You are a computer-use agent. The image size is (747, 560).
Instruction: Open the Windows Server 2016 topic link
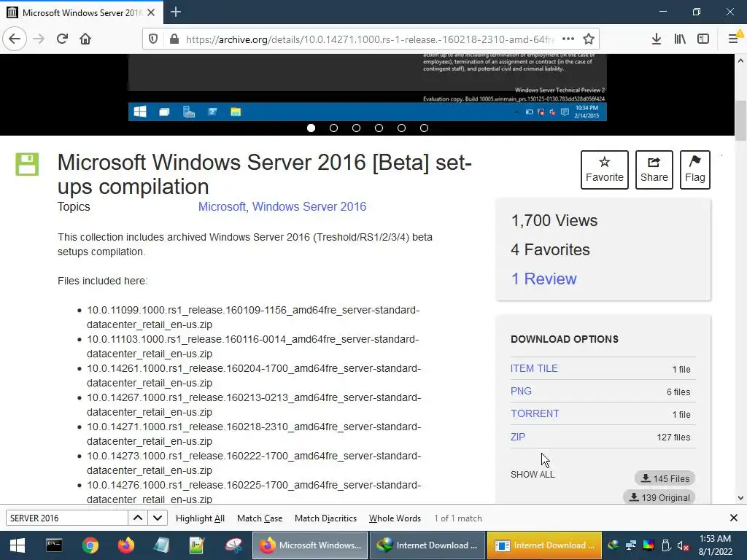pos(309,206)
